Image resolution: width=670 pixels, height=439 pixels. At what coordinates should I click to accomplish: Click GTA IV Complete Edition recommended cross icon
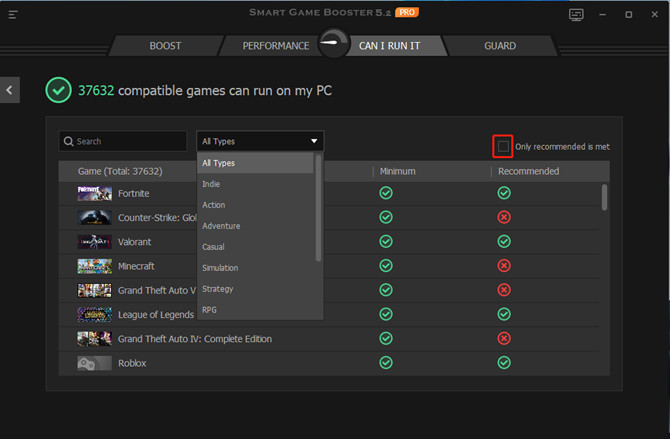504,339
